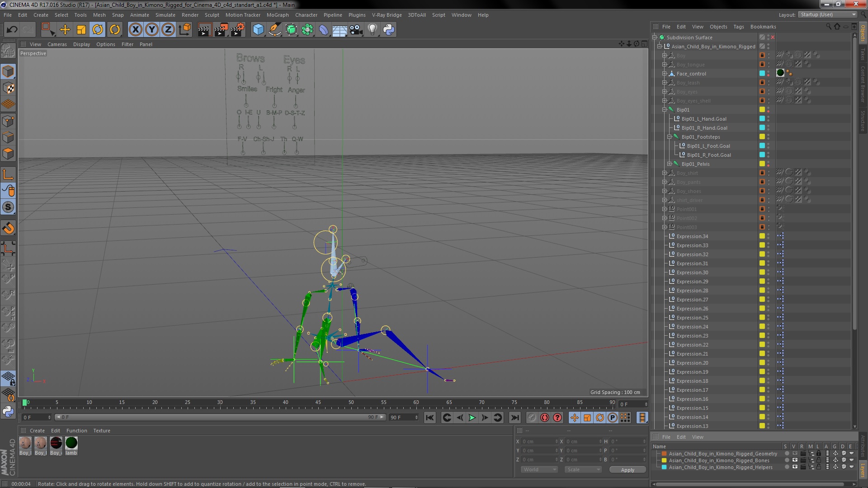Open the V-Ray Bridge menu
The width and height of the screenshot is (868, 488).
(x=387, y=15)
